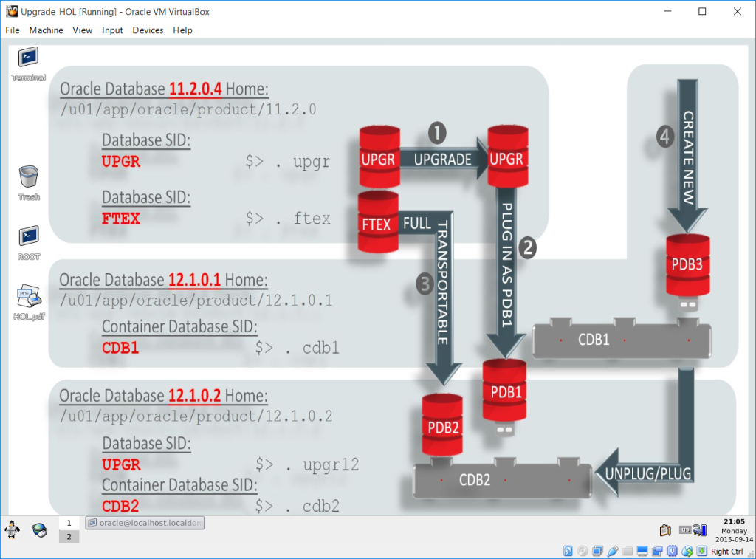Open the network monitor tray icon
This screenshot has height=559, width=756.
pos(700,530)
